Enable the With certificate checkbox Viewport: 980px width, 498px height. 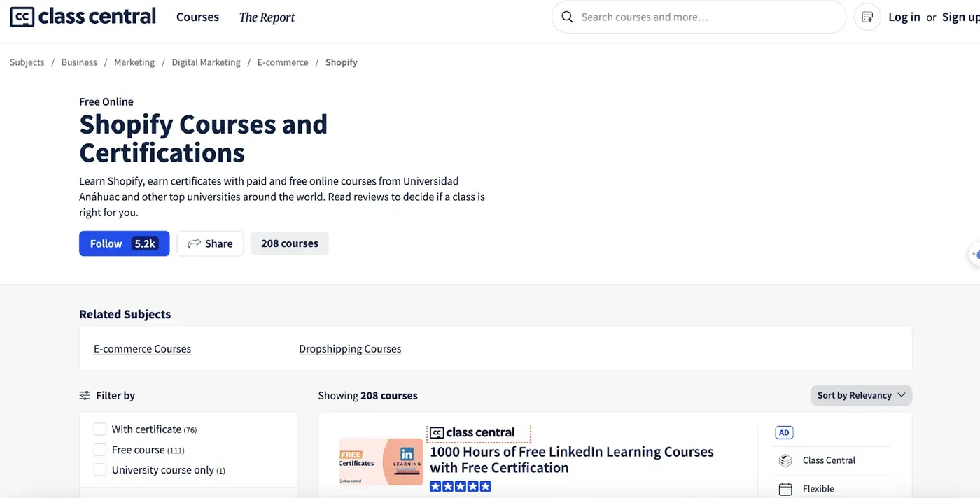point(100,429)
